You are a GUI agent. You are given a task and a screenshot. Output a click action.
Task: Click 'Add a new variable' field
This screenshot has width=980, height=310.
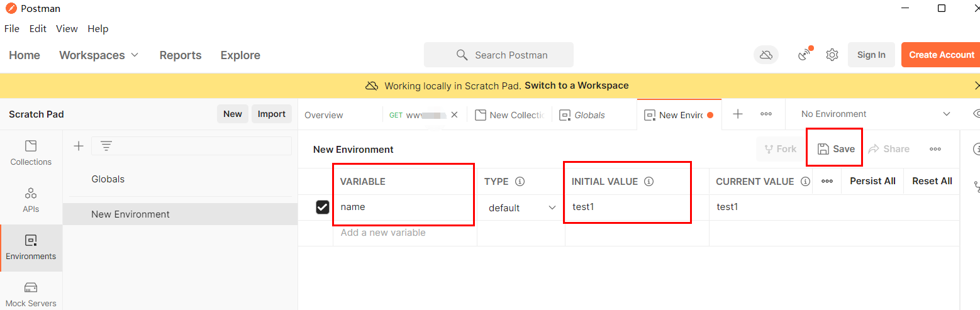404,233
